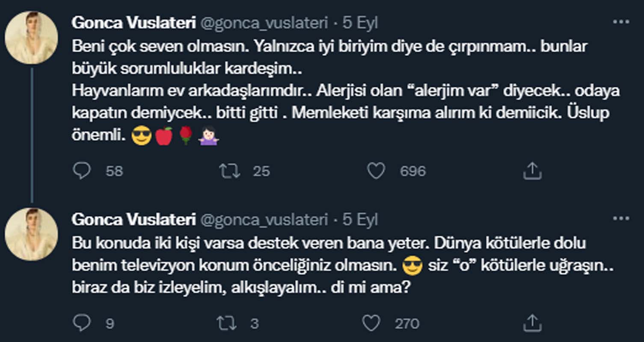Share the first tweet
Image resolution: width=644 pixels, height=342 pixels.
tap(532, 171)
